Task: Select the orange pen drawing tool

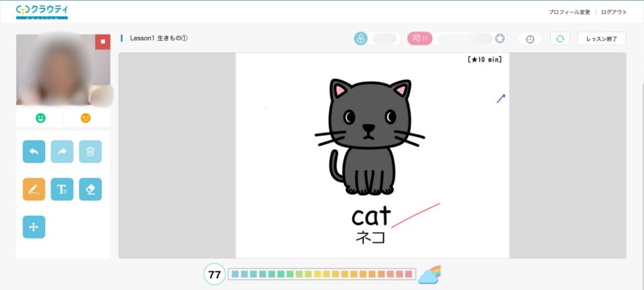Action: 34,189
